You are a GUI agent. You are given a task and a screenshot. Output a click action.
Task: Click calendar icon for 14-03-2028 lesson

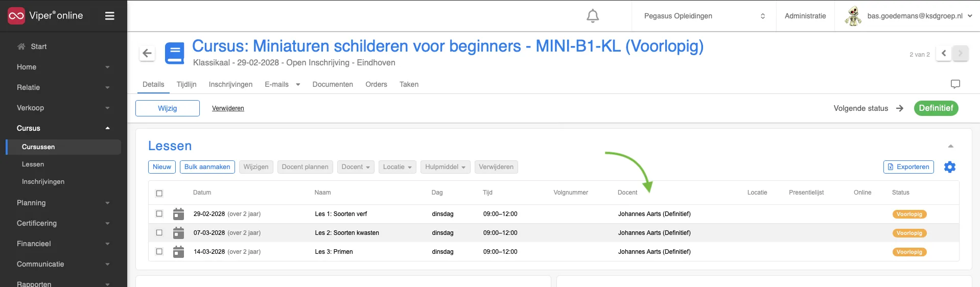point(178,252)
